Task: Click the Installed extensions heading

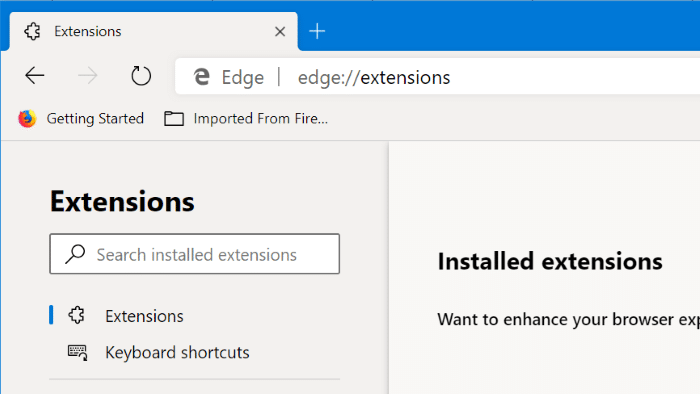Action: pos(550,261)
